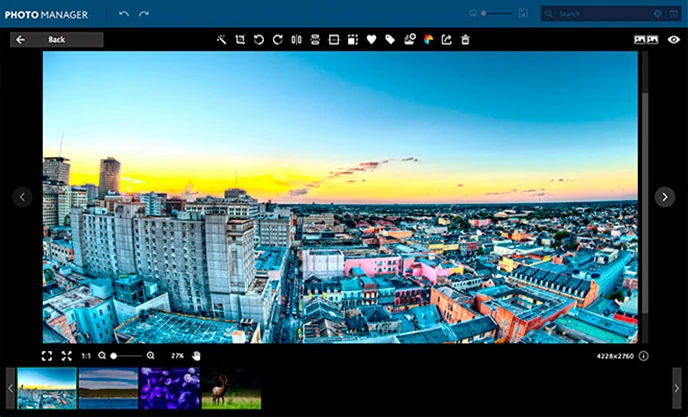The image size is (688, 417).
Task: Zoom out with the minus magnifier
Action: tap(102, 356)
